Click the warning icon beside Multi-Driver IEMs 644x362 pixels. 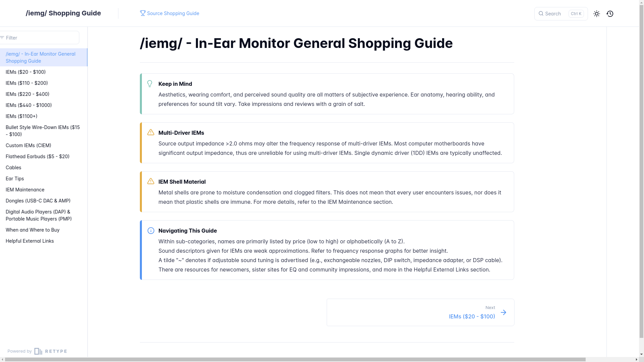tap(151, 132)
